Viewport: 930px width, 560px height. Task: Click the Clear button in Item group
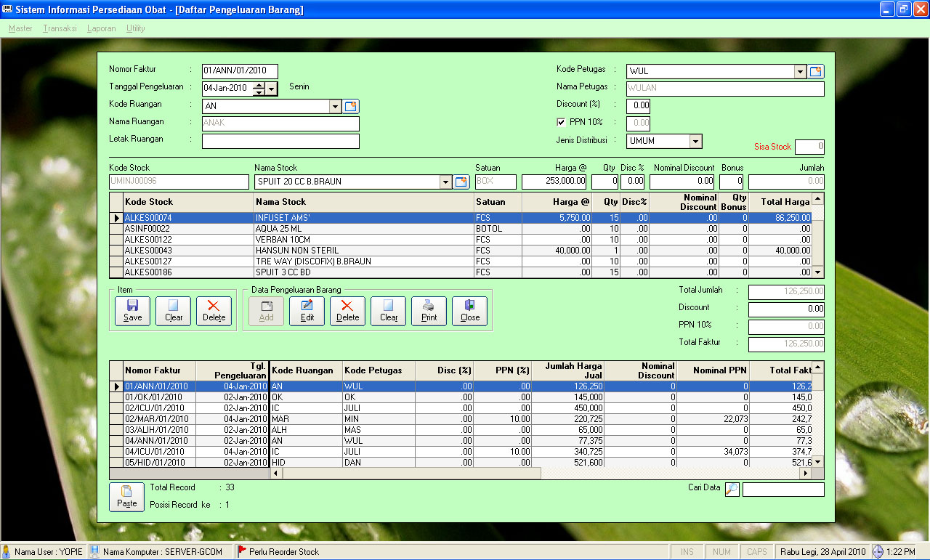pyautogui.click(x=173, y=310)
